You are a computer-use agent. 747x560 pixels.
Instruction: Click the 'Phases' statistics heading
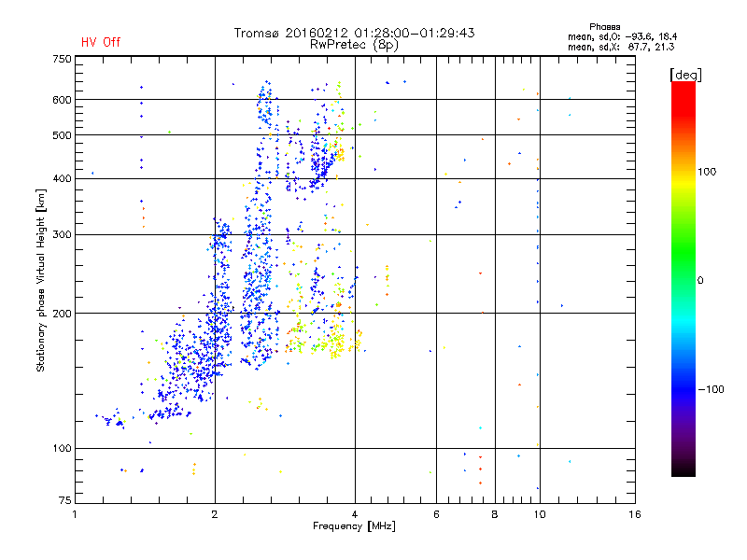click(604, 27)
